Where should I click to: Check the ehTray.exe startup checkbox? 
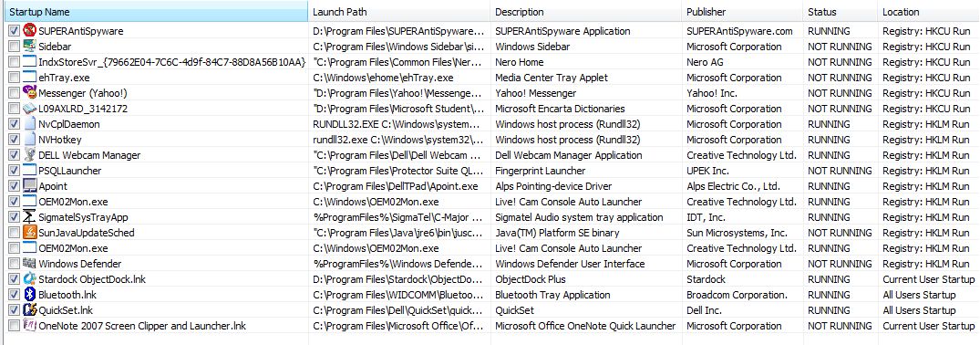click(x=14, y=77)
